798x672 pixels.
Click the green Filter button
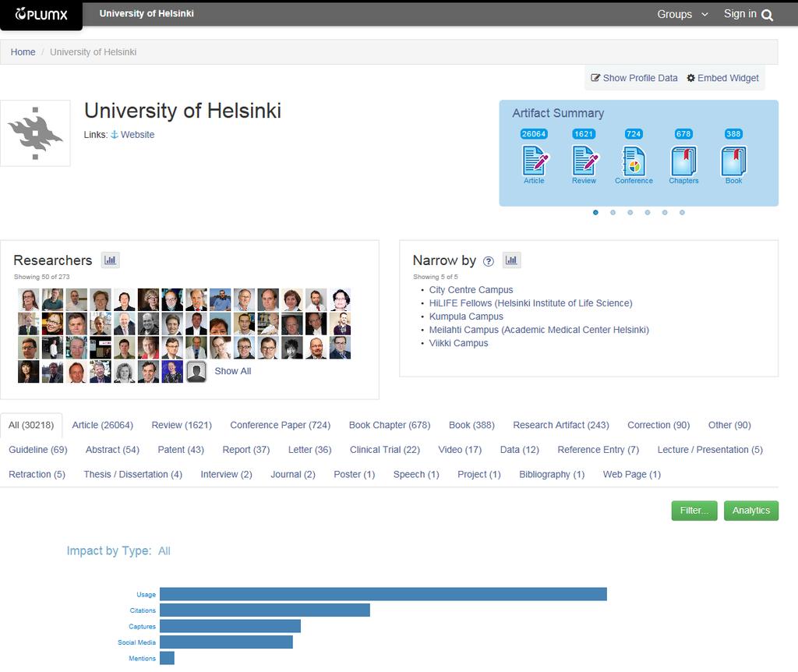pos(694,511)
